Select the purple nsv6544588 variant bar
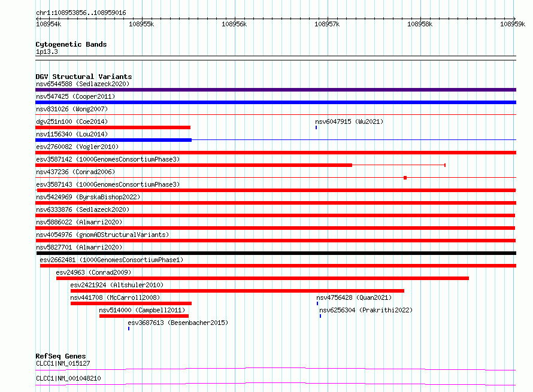The image size is (533, 392). pos(275,90)
